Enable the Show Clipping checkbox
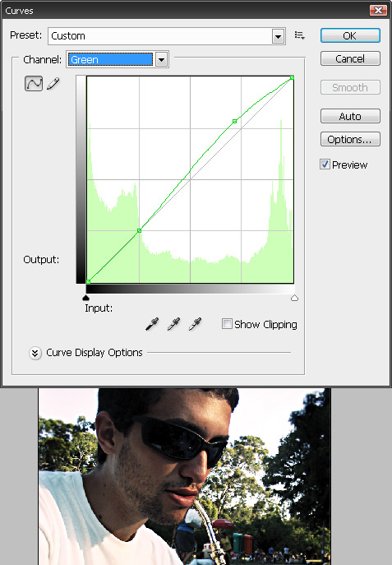Viewport: 392px width, 565px height. 227,323
